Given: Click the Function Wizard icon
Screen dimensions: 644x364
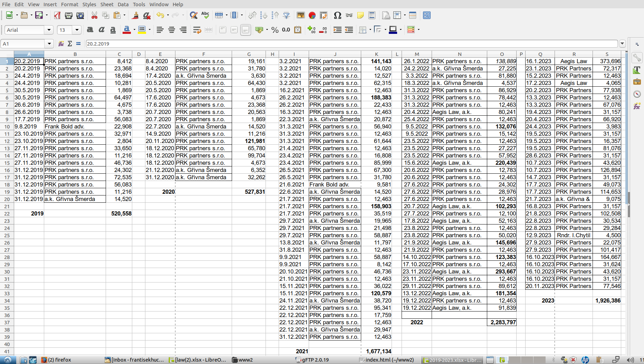Looking at the screenshot, I should pos(61,44).
